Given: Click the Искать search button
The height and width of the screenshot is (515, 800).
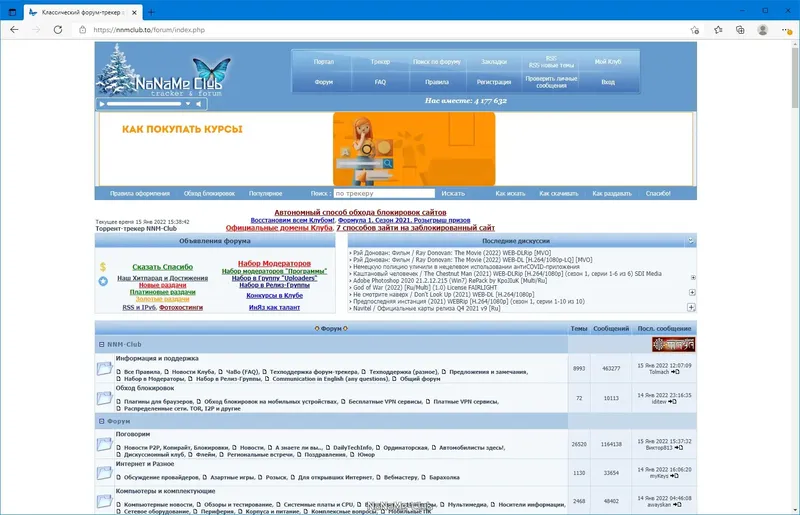Looking at the screenshot, I should (453, 193).
